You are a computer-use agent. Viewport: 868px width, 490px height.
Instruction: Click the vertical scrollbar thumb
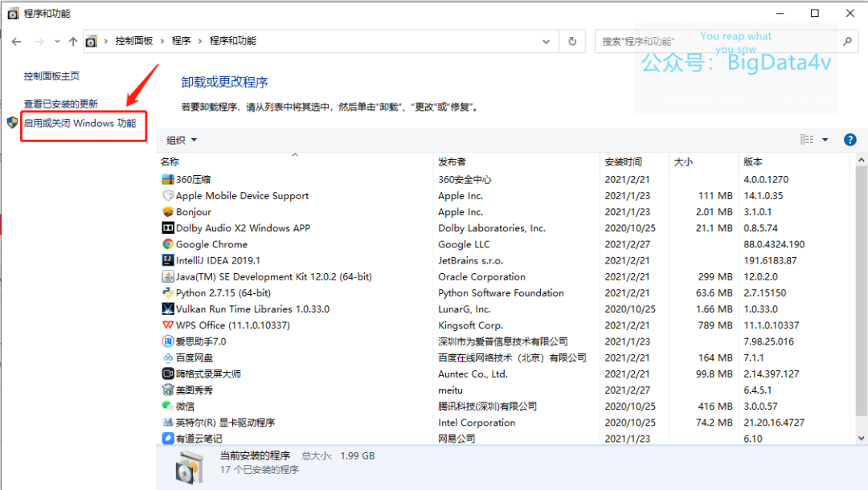(x=861, y=291)
